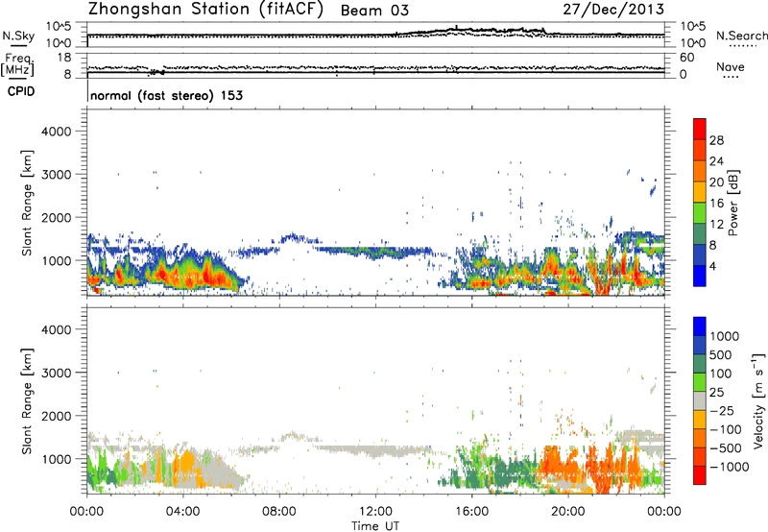The height and width of the screenshot is (532, 768).
Task: Click the Power [dB] colorbar title
Action: click(732, 203)
